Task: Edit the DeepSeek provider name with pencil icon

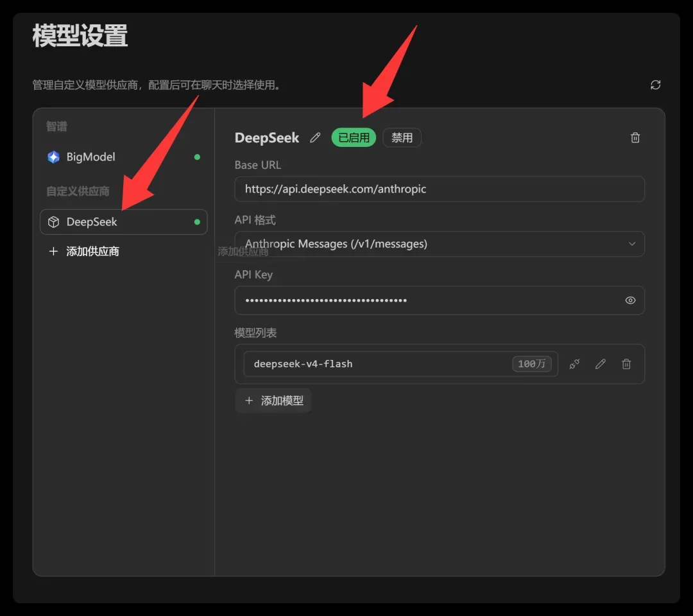Action: [315, 138]
